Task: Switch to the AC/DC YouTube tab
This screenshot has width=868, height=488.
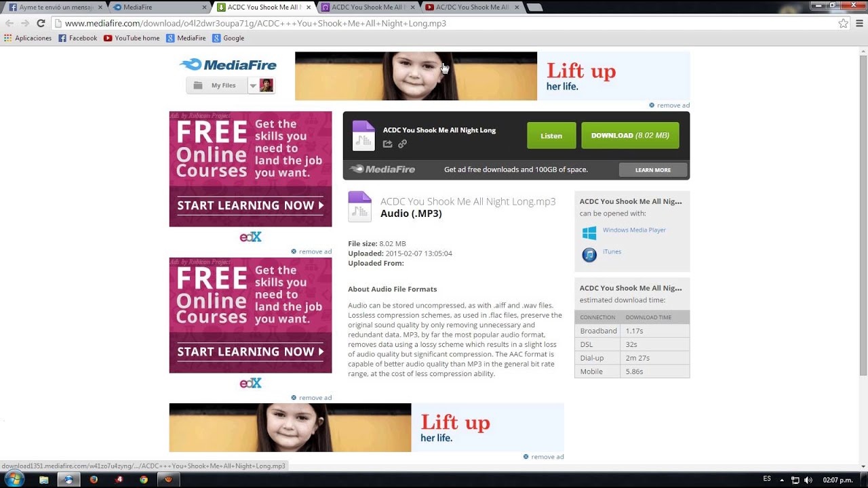Action: pyautogui.click(x=473, y=7)
